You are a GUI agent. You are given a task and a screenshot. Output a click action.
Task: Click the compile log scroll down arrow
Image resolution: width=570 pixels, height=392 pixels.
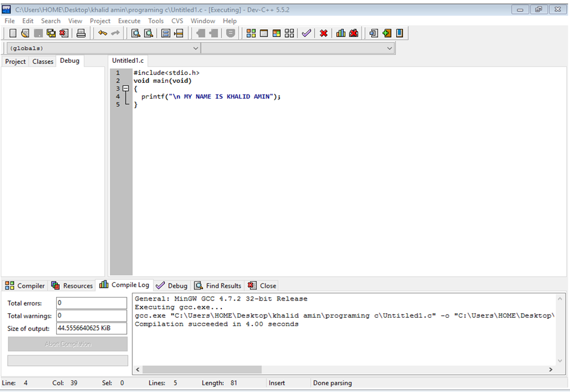pos(560,361)
